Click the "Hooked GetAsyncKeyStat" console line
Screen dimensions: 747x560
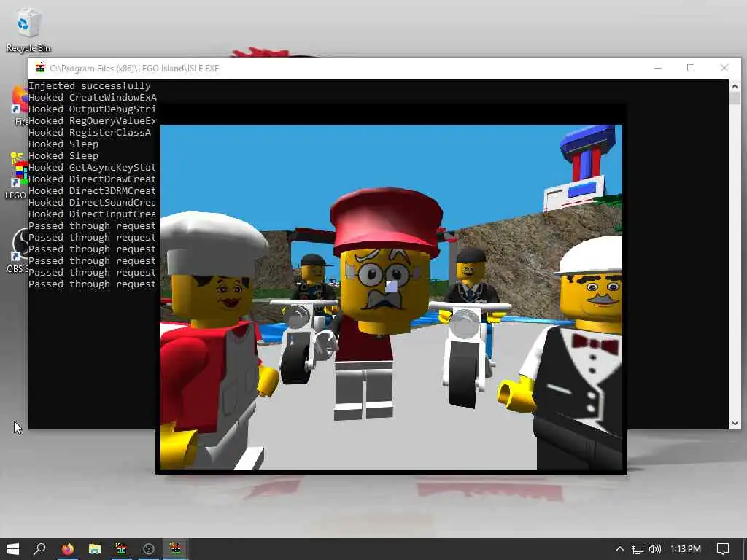pos(92,167)
